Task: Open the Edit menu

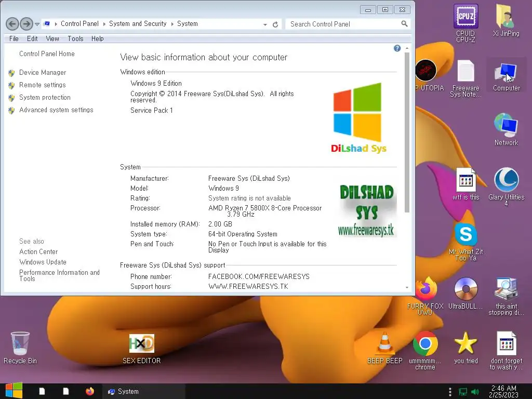Action: click(x=32, y=38)
